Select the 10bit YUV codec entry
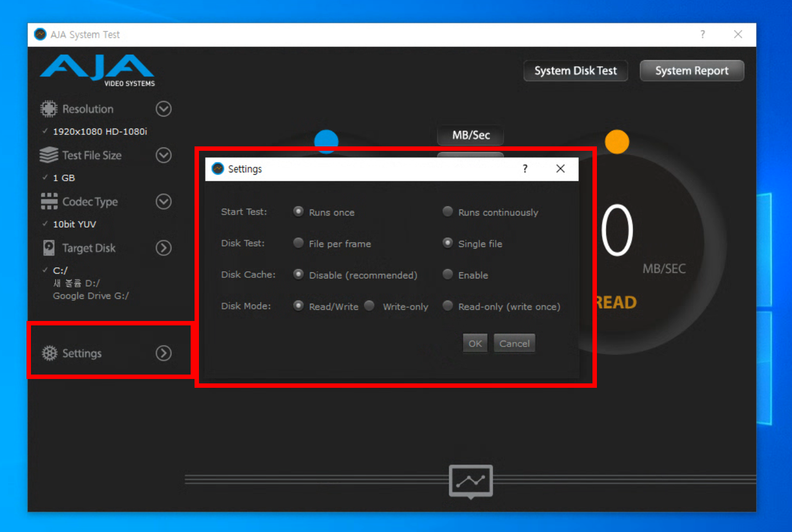This screenshot has height=532, width=792. [75, 224]
